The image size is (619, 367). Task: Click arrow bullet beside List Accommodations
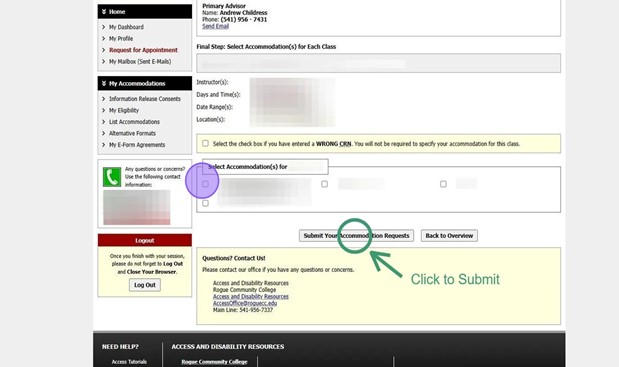[103, 122]
